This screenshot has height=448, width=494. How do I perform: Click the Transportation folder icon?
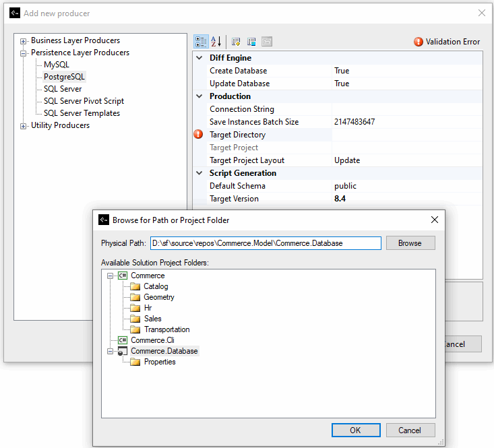135,329
